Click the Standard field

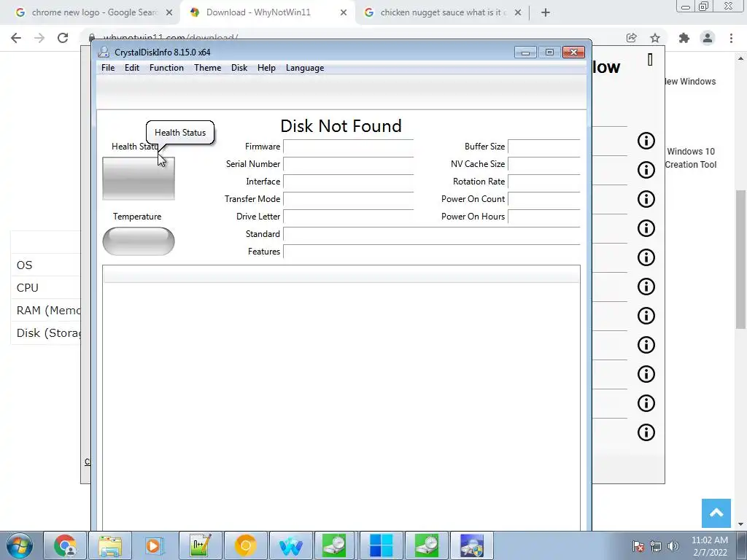click(432, 234)
